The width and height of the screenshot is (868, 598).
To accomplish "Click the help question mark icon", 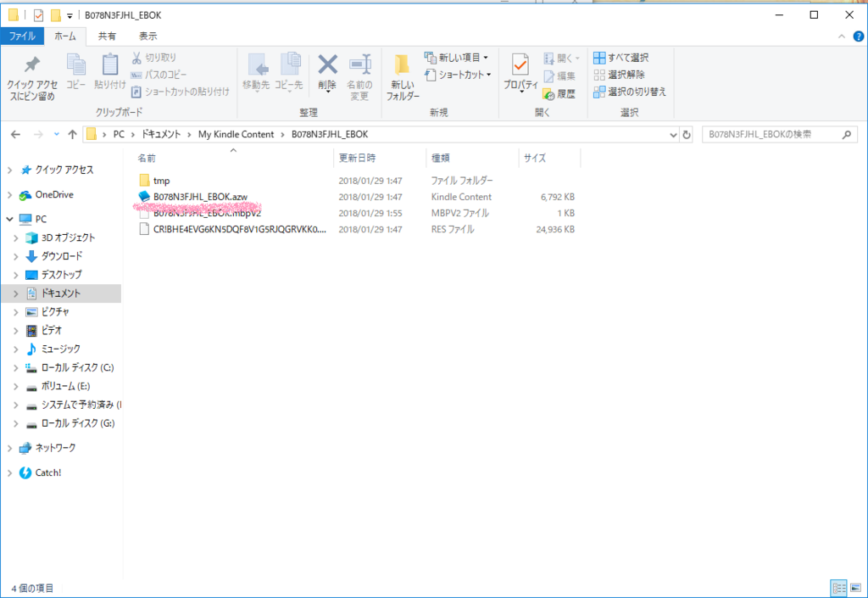I will pyautogui.click(x=858, y=36).
